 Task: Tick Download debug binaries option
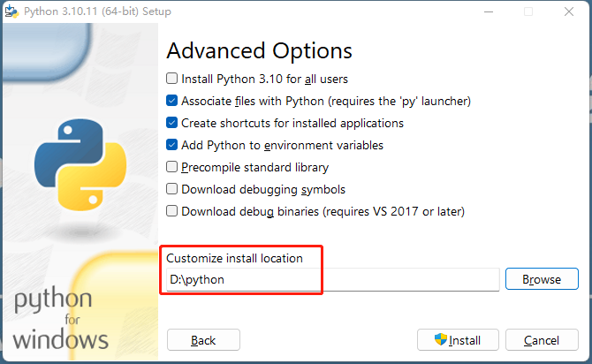click(171, 211)
